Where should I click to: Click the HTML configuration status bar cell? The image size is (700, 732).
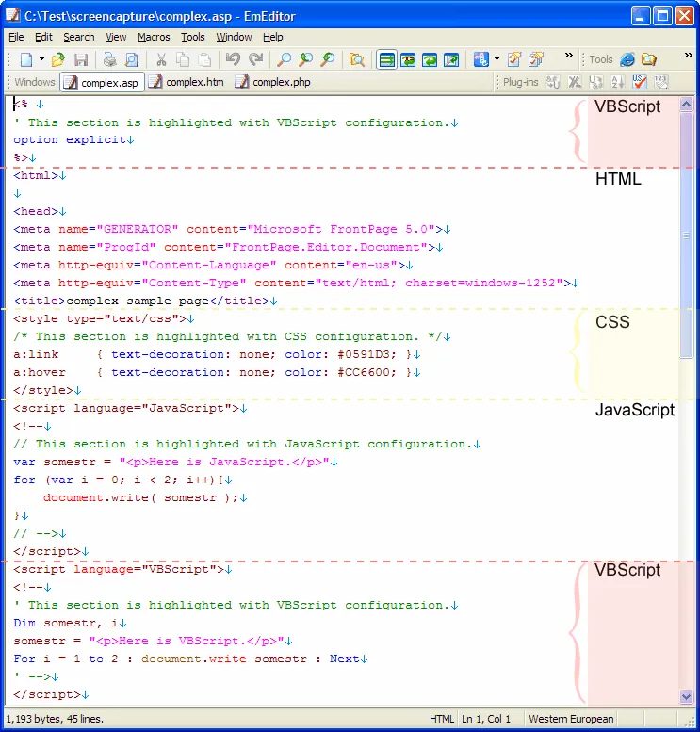[441, 719]
